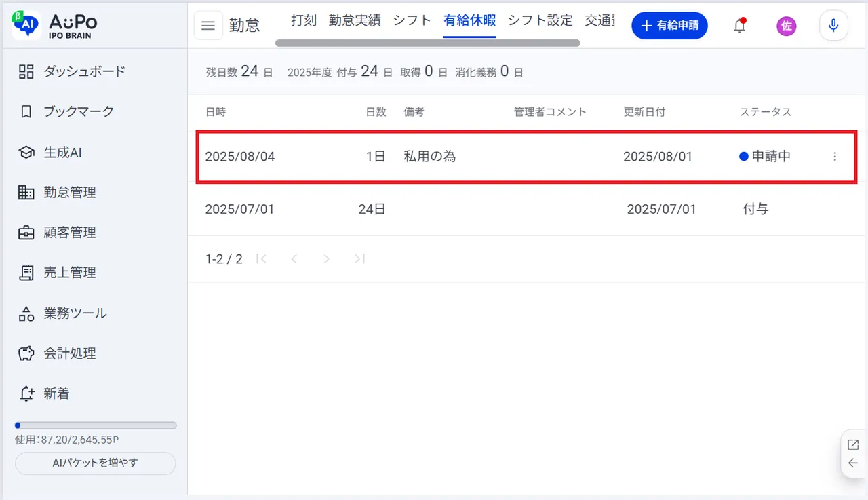The height and width of the screenshot is (500, 868).
Task: Activate the microphone voice input
Action: coord(833,26)
